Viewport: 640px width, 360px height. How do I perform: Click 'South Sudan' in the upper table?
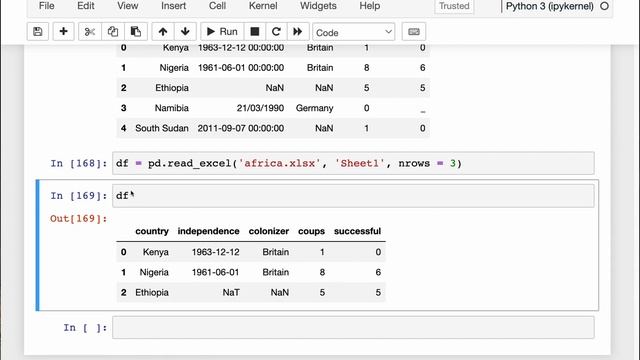162,128
